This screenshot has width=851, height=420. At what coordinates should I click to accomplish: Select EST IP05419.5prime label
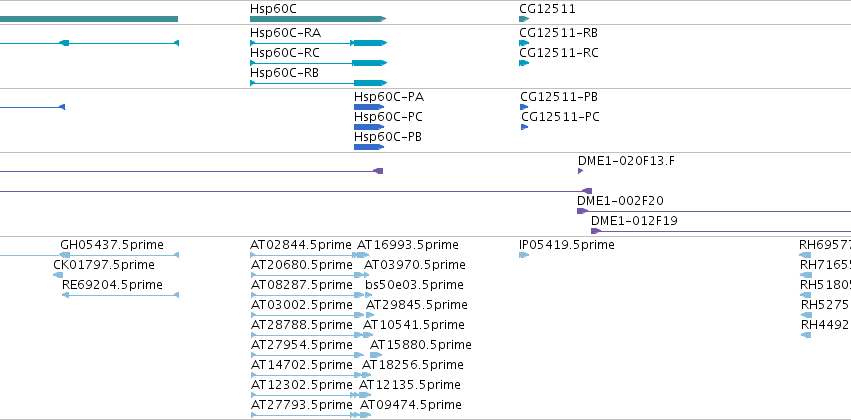tap(567, 245)
